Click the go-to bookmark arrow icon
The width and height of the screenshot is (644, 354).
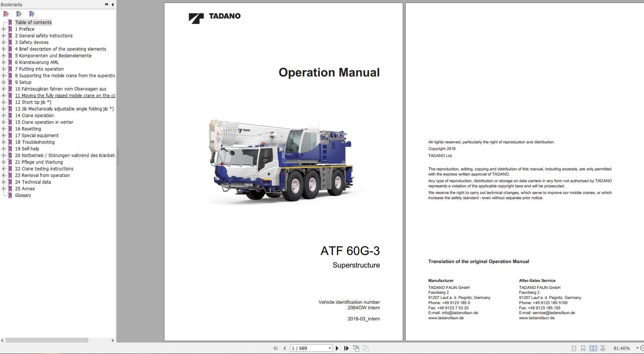pos(32,14)
